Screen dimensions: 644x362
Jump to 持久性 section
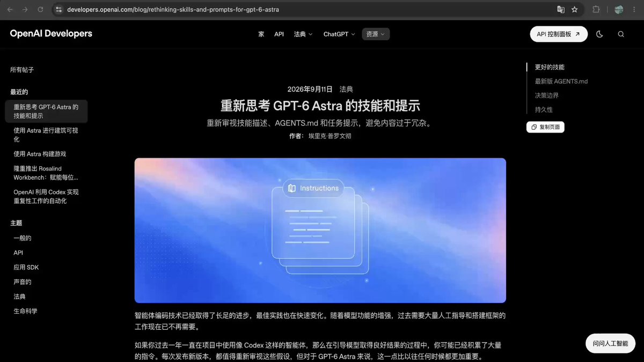tap(544, 109)
